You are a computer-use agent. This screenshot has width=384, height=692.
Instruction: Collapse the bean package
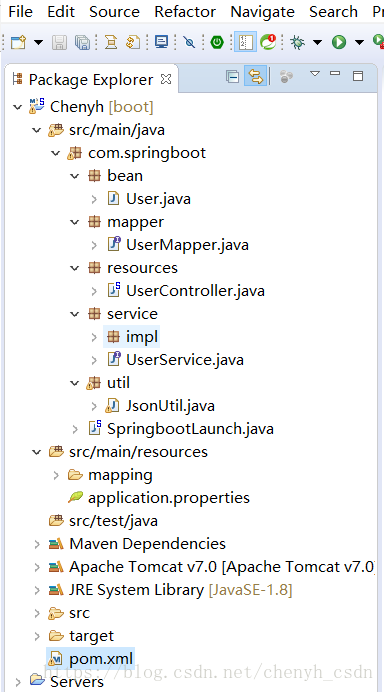tap(75, 176)
